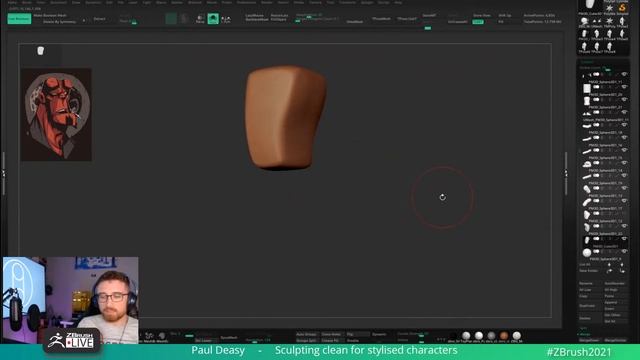The width and height of the screenshot is (640, 360).
Task: Open the Brush menu
Action: [27, 2]
